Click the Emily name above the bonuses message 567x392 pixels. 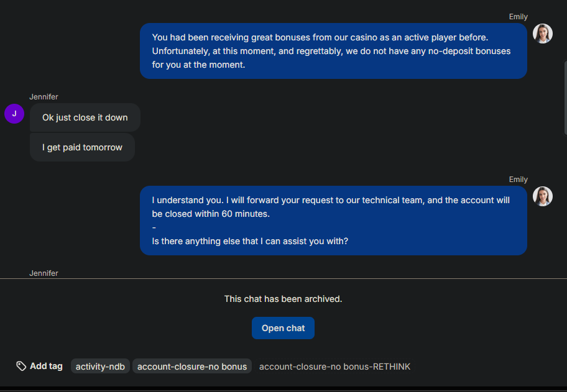(518, 17)
